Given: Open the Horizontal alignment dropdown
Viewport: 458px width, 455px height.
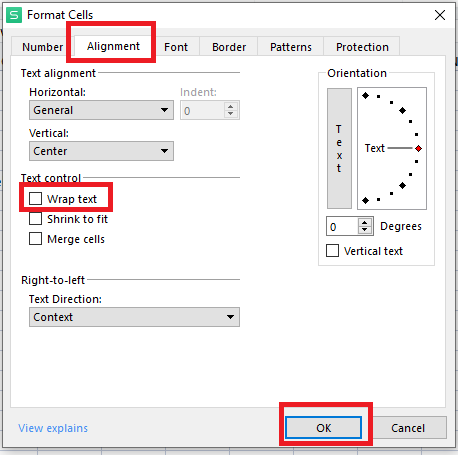Looking at the screenshot, I should pos(101,110).
